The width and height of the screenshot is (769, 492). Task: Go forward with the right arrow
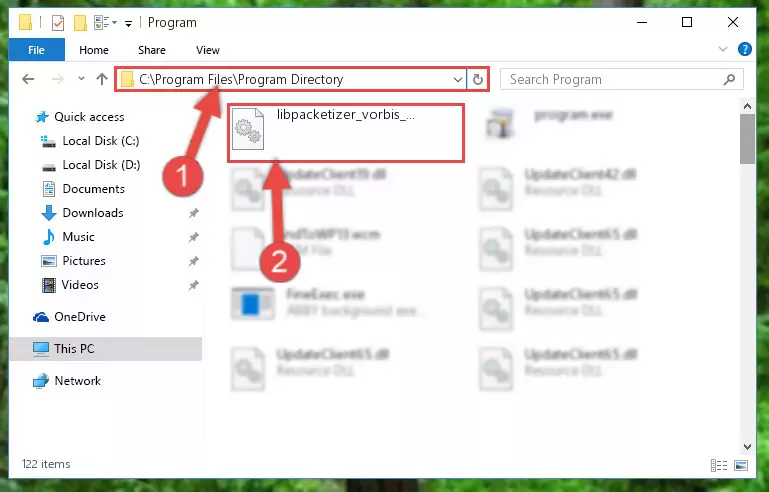click(x=58, y=79)
